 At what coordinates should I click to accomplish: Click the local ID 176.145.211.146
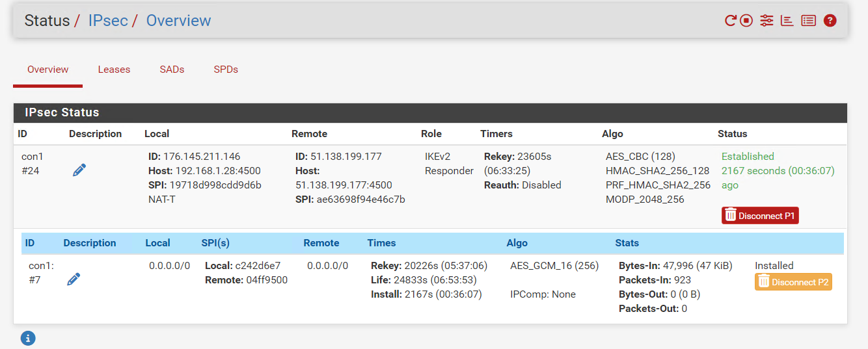[x=195, y=157]
